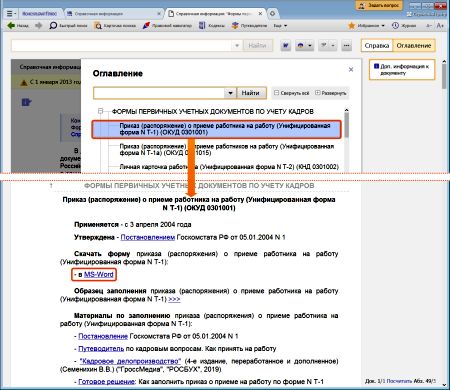
Task: Click the warning triangle notice icon
Action: tap(23, 83)
